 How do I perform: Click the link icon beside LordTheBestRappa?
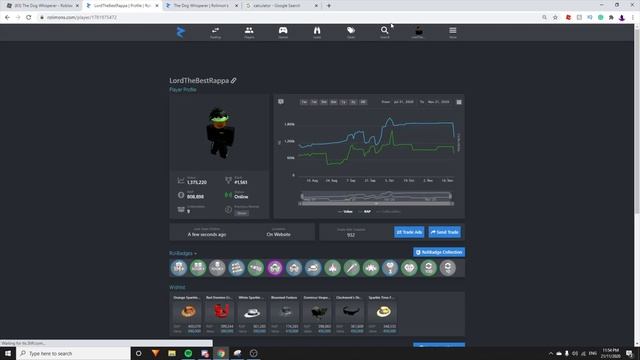[x=233, y=80]
